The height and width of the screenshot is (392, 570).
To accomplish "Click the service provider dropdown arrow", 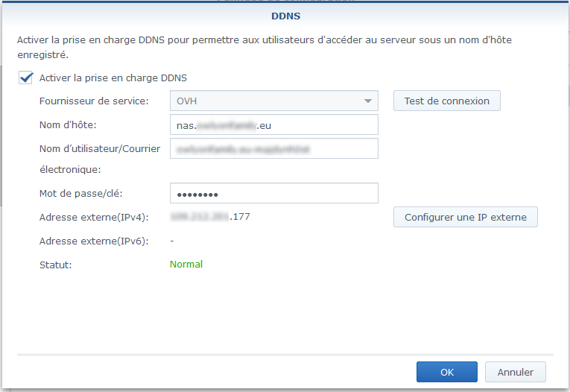I will 367,101.
